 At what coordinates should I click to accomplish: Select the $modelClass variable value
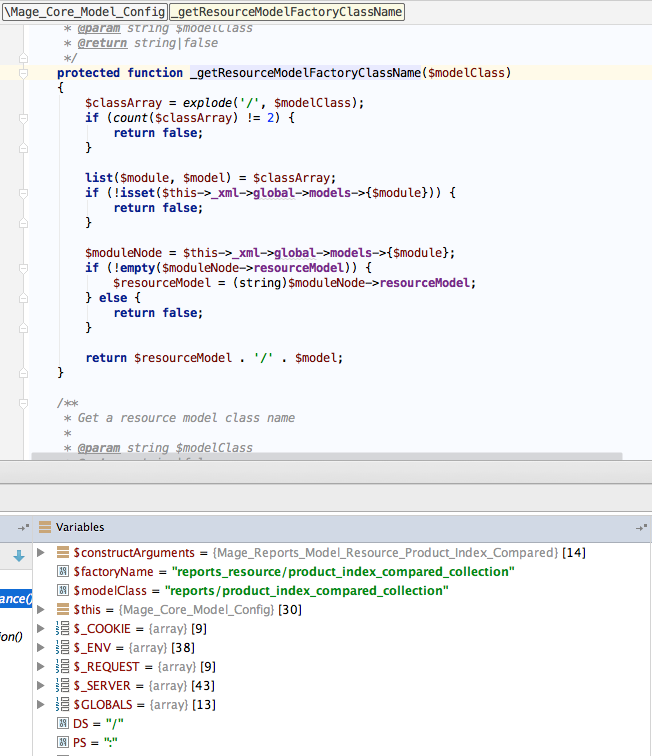pyautogui.click(x=307, y=591)
